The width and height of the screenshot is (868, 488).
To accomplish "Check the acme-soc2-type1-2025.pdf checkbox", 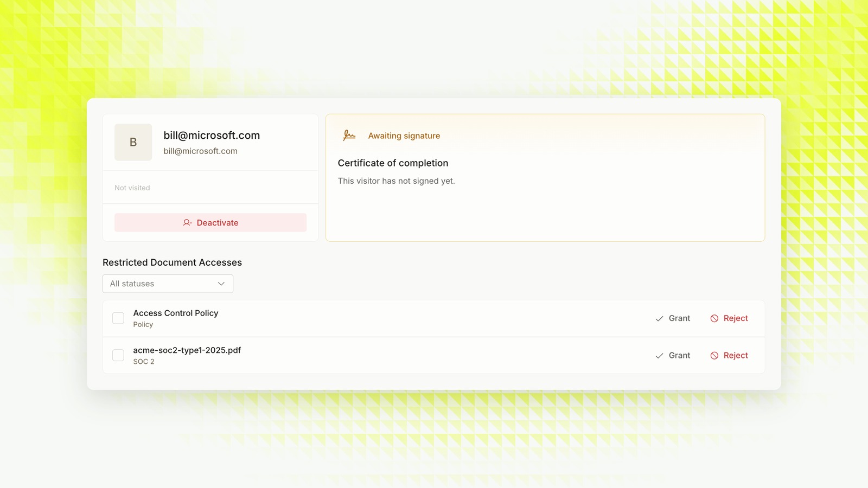I will click(118, 355).
